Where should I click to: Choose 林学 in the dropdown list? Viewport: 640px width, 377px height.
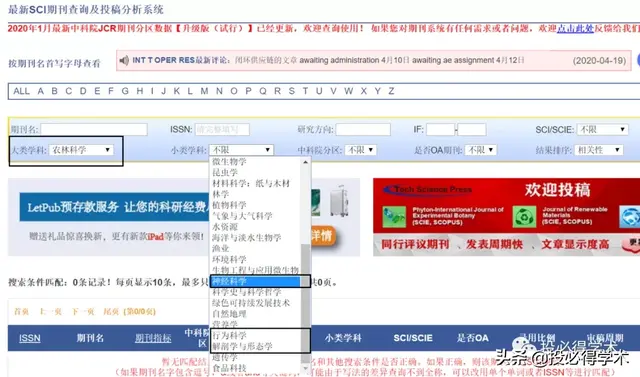220,194
